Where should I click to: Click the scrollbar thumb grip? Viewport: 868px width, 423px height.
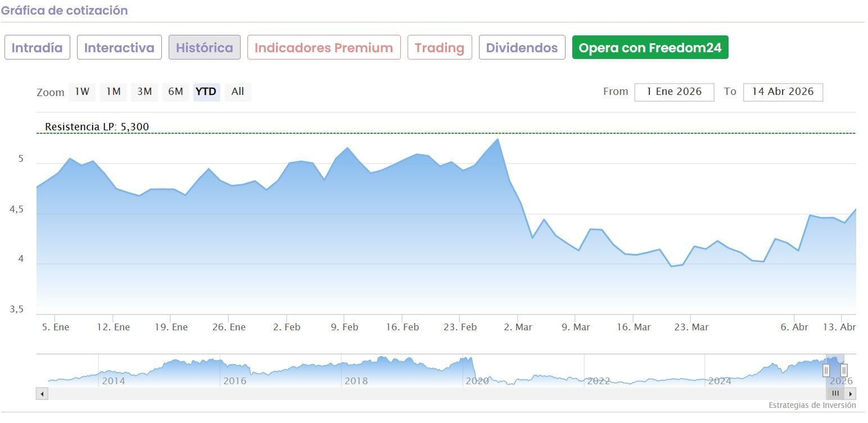[x=835, y=394]
